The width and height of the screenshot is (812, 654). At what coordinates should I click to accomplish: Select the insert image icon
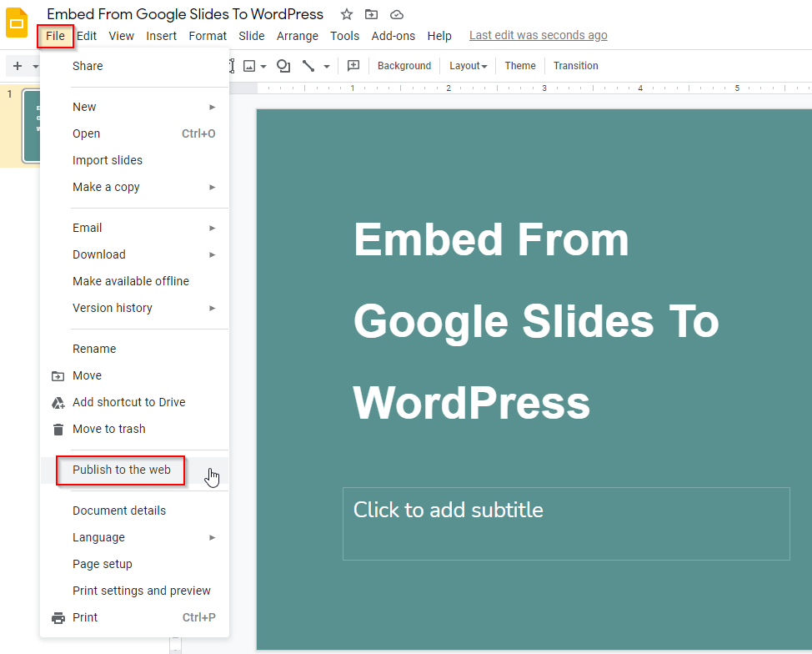(249, 66)
